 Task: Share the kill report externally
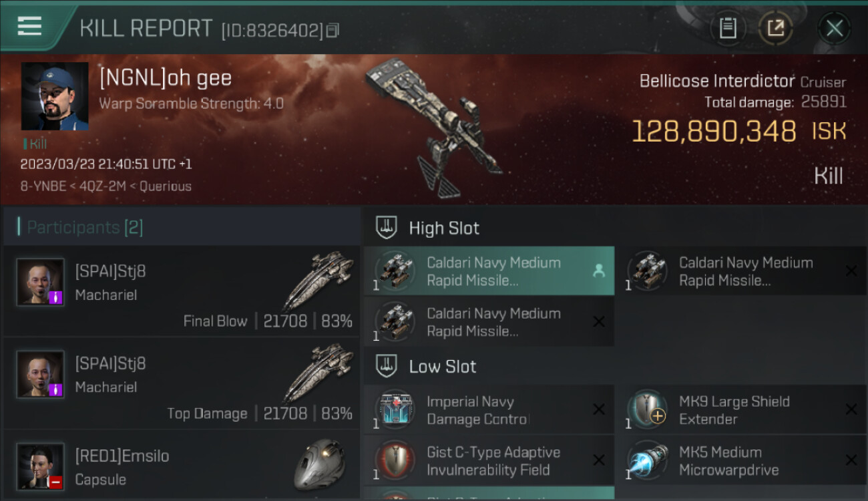pyautogui.click(x=776, y=28)
